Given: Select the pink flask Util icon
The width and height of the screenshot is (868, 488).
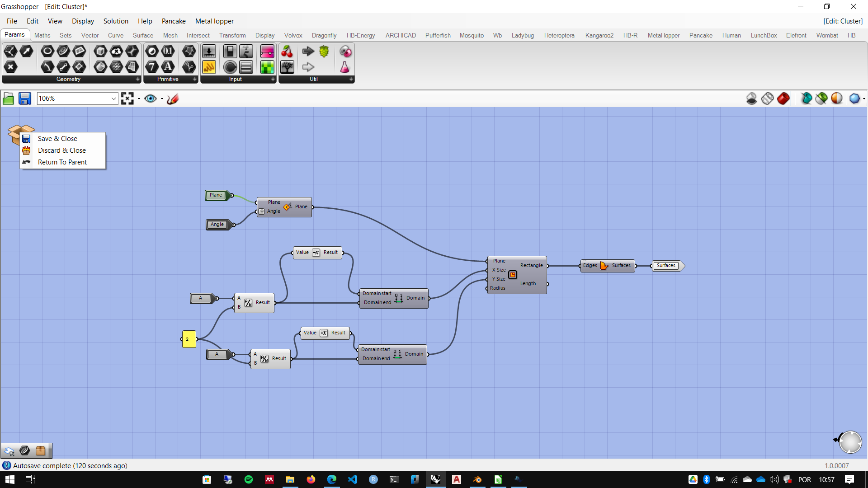Looking at the screenshot, I should point(345,67).
